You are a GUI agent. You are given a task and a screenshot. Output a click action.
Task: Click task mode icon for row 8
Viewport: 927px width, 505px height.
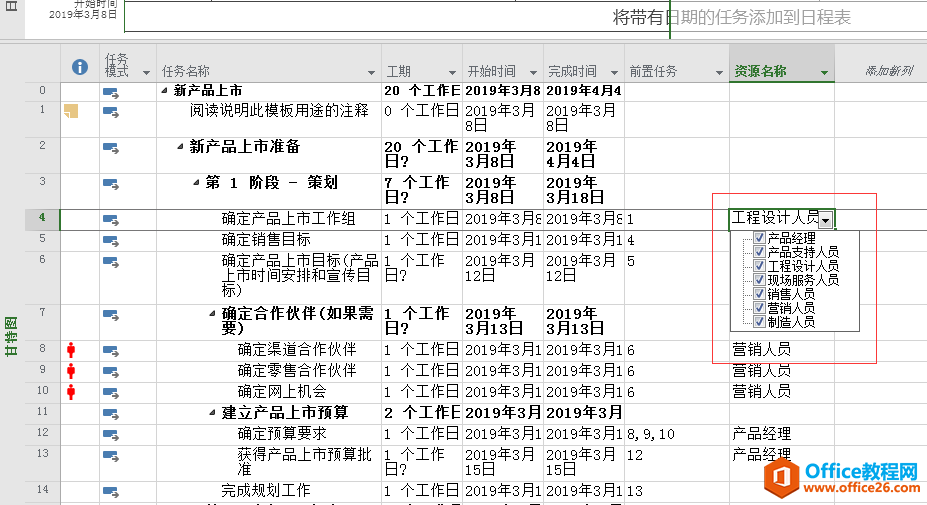coord(111,351)
